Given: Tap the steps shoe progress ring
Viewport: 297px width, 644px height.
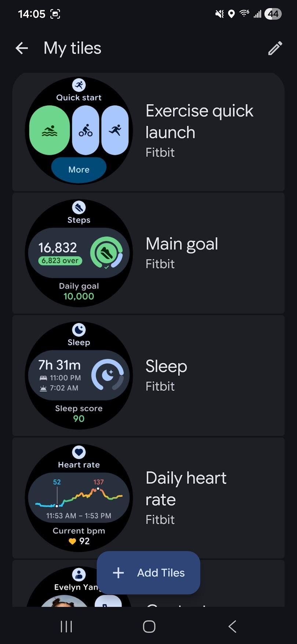Looking at the screenshot, I should pyautogui.click(x=107, y=253).
